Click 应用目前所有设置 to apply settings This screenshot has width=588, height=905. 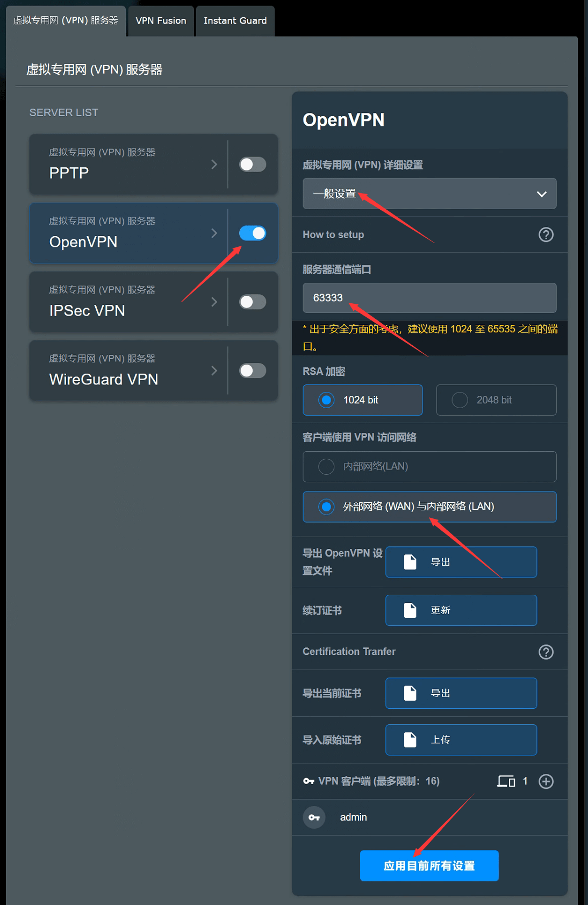(x=429, y=866)
